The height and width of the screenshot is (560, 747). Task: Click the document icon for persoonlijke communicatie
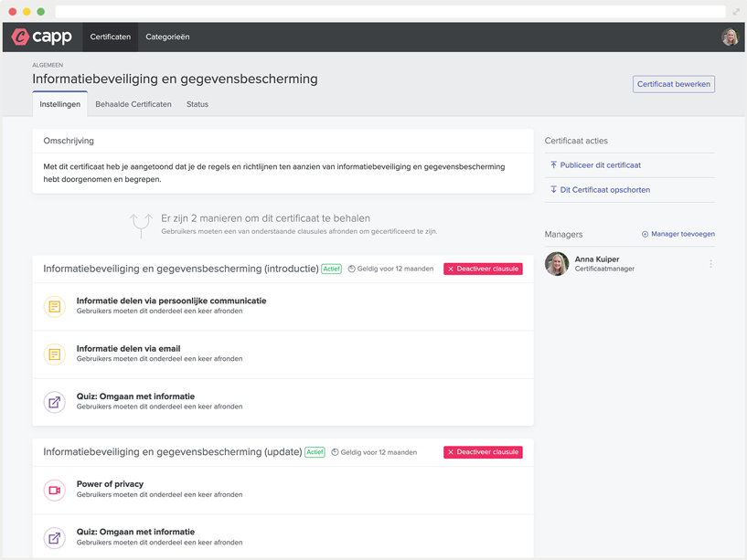pyautogui.click(x=55, y=306)
